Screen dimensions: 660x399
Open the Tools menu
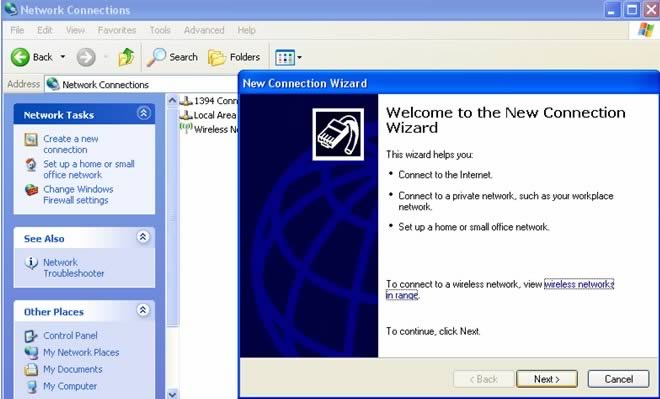coord(160,30)
